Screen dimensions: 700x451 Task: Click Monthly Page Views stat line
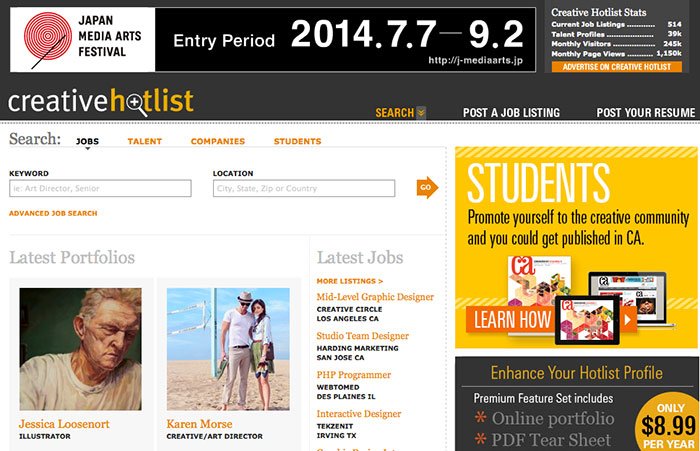(616, 54)
